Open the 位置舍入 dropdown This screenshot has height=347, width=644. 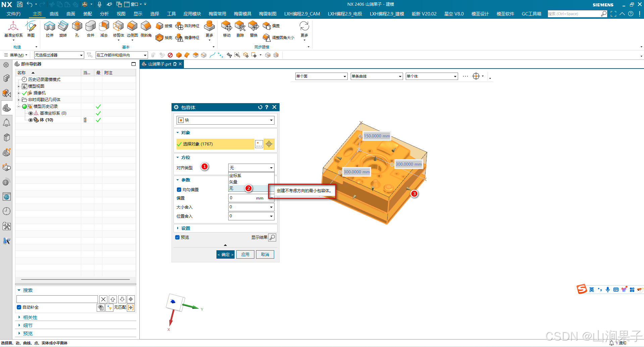coord(251,216)
